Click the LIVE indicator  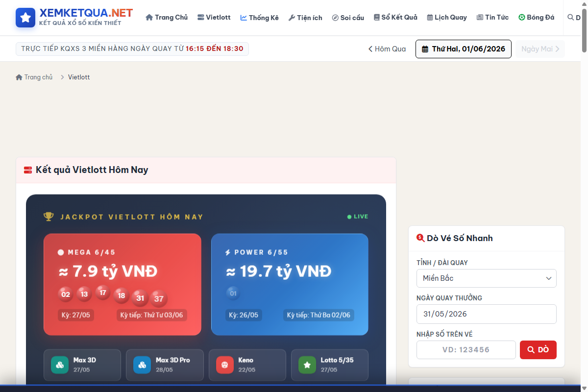(358, 217)
